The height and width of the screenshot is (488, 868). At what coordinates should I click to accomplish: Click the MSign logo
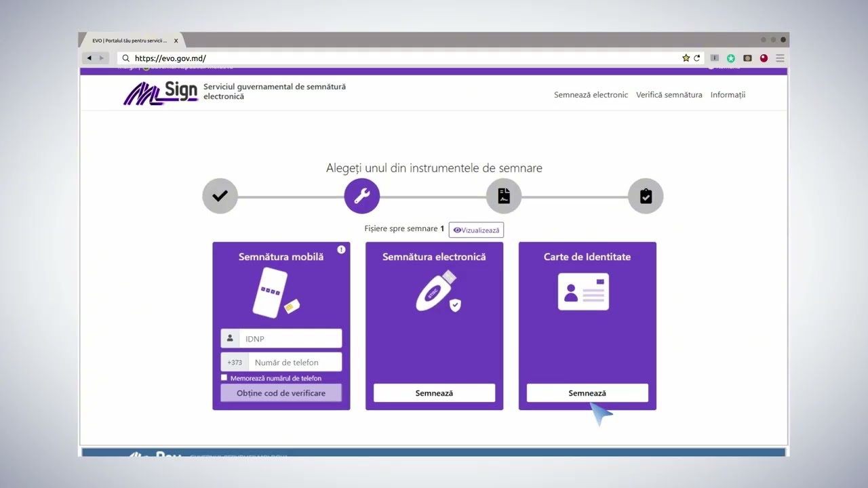161,94
